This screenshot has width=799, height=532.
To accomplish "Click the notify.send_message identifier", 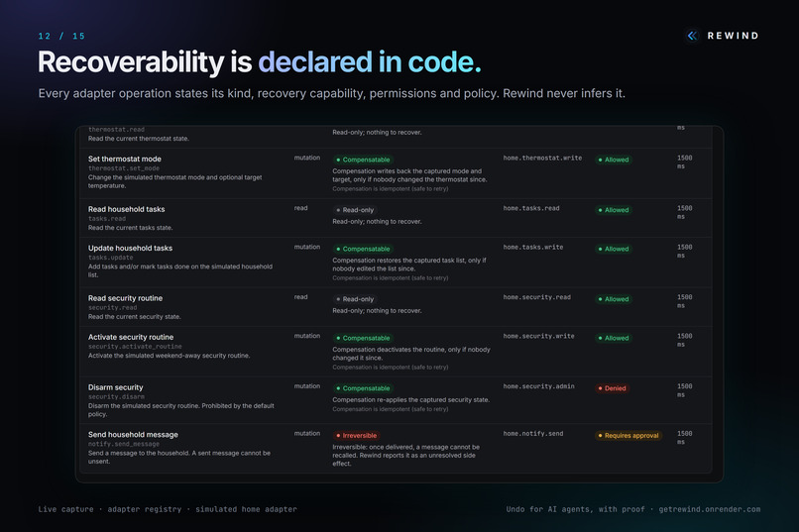I will tap(124, 445).
